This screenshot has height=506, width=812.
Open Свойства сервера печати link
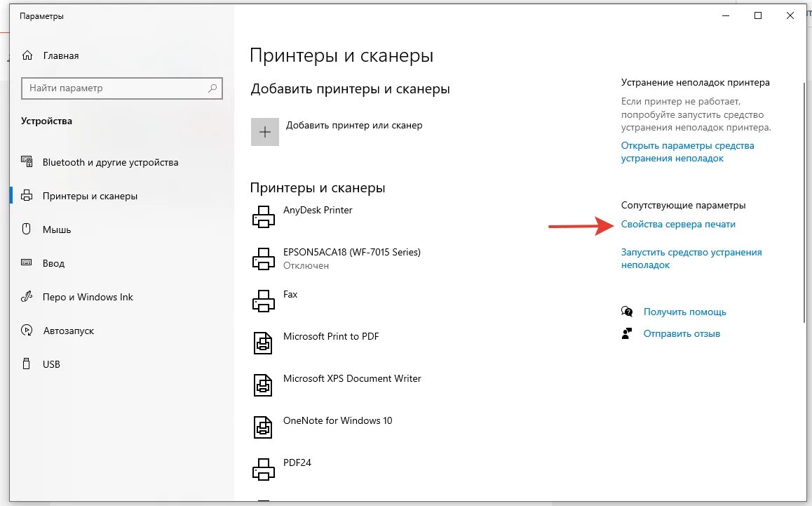click(x=678, y=224)
